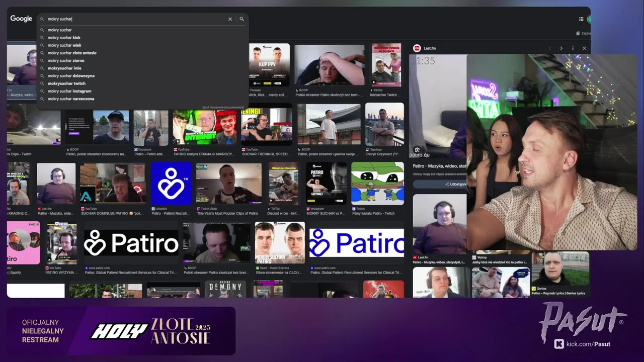Open Twitch Stats 'Most Popular Clips' thumbnail
The image size is (644, 362).
[x=229, y=184]
